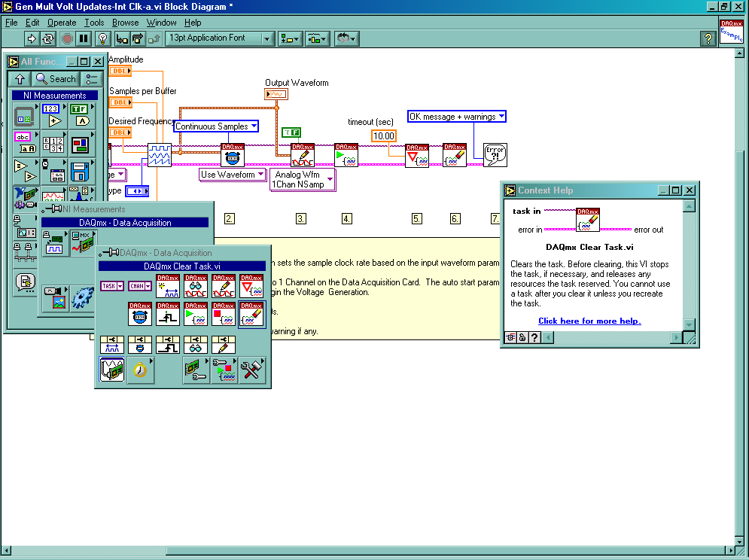
Task: Open the Array functions palette
Action: 52,143
